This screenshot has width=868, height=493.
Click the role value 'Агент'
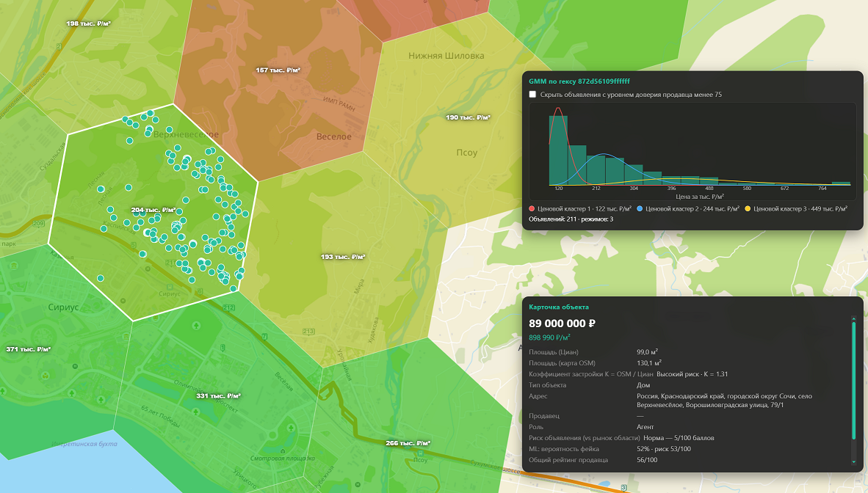(645, 426)
